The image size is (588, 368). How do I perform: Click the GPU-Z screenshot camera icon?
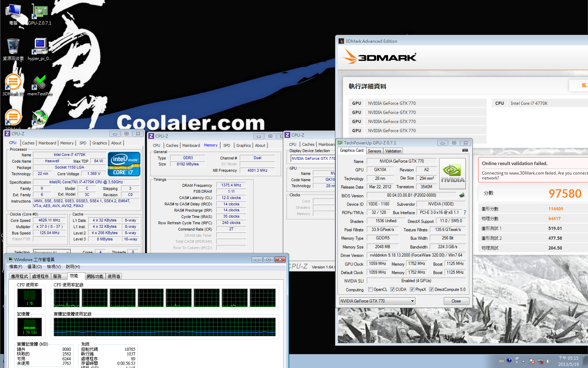point(465,150)
